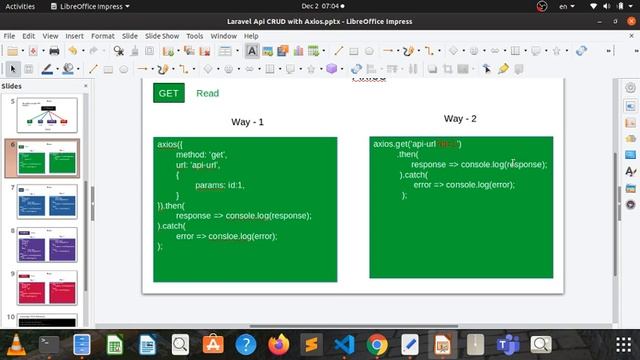This screenshot has height=360, width=640.
Task: Open Find and Replace tool
Action: 118,51
